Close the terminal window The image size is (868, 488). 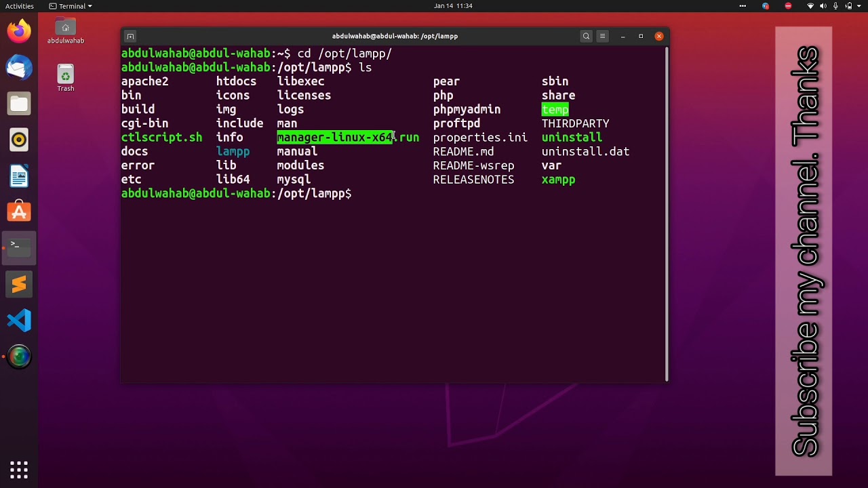tap(659, 36)
